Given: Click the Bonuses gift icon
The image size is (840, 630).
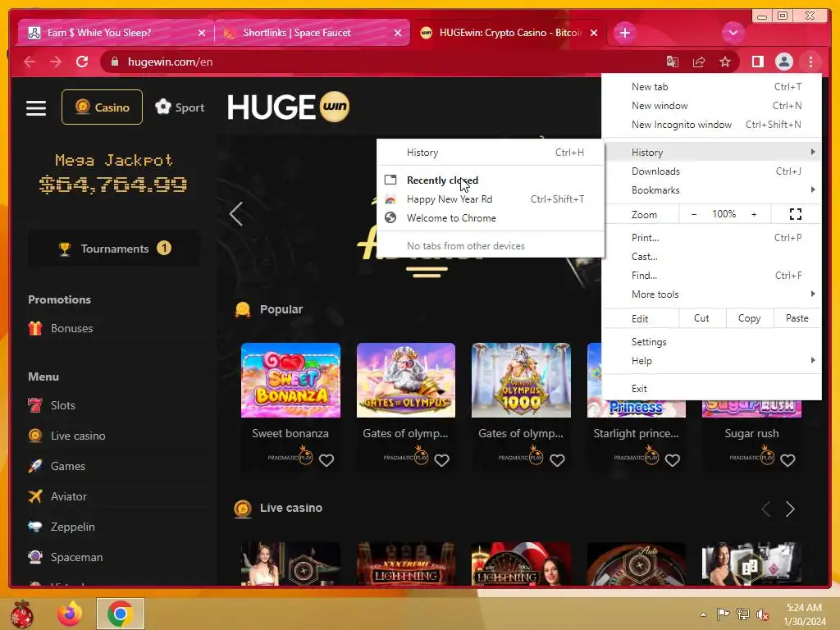Looking at the screenshot, I should (x=35, y=328).
